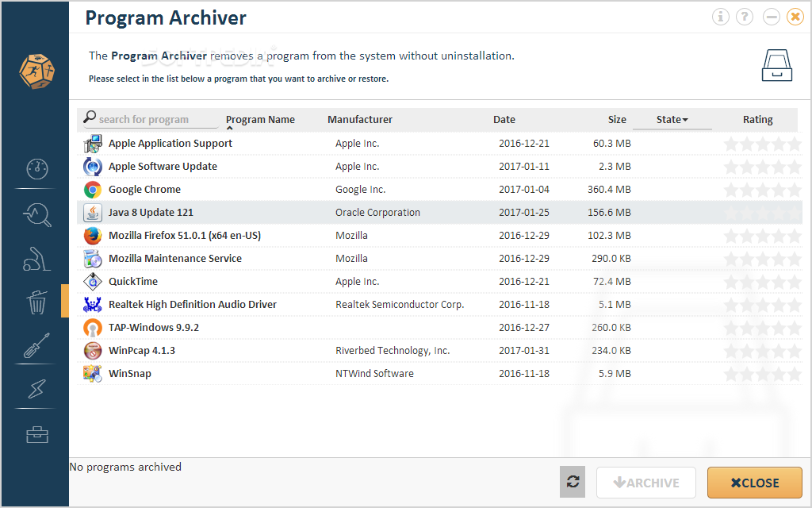The width and height of the screenshot is (812, 508).
Task: Open the toolbox sidebar icon
Action: (36, 434)
